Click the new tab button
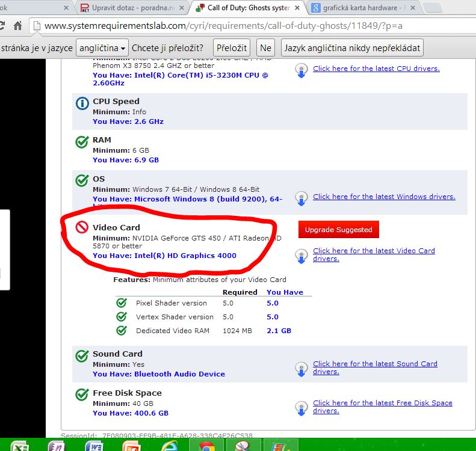The width and height of the screenshot is (476, 451). (x=432, y=8)
